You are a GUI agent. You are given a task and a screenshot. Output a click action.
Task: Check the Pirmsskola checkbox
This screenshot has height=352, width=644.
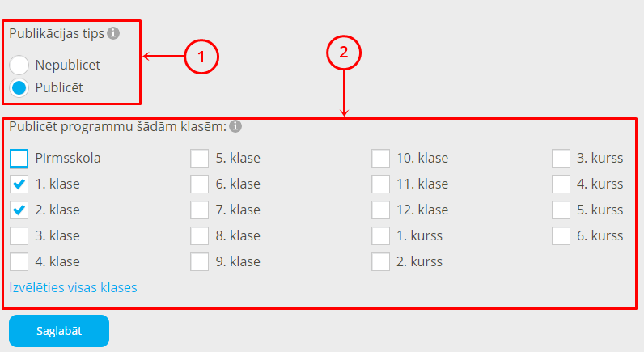(x=19, y=158)
